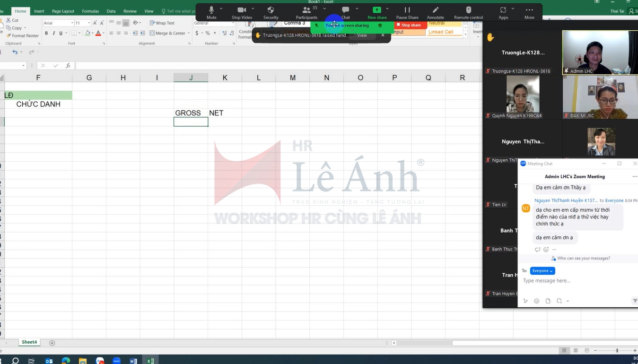638x364 pixels.
Task: Open the Formulas ribbon tab
Action: (90, 11)
